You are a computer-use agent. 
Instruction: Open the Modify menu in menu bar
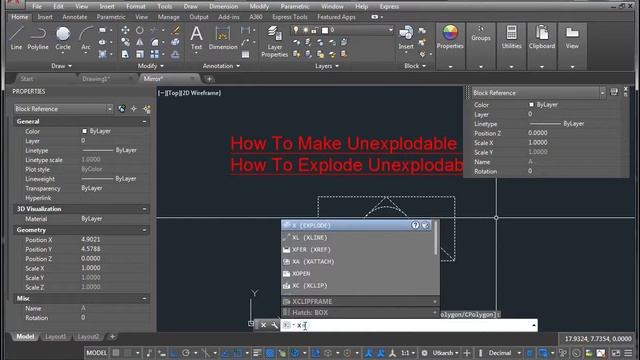(259, 7)
